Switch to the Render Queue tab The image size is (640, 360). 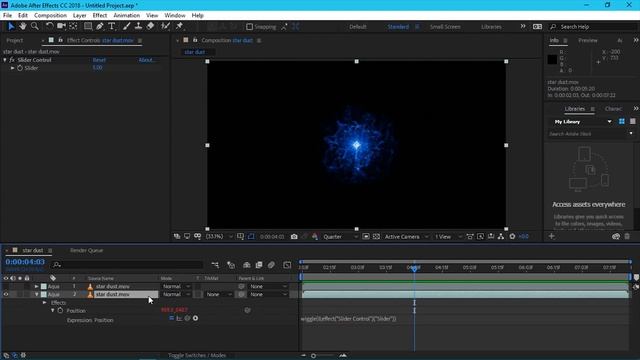click(87, 250)
